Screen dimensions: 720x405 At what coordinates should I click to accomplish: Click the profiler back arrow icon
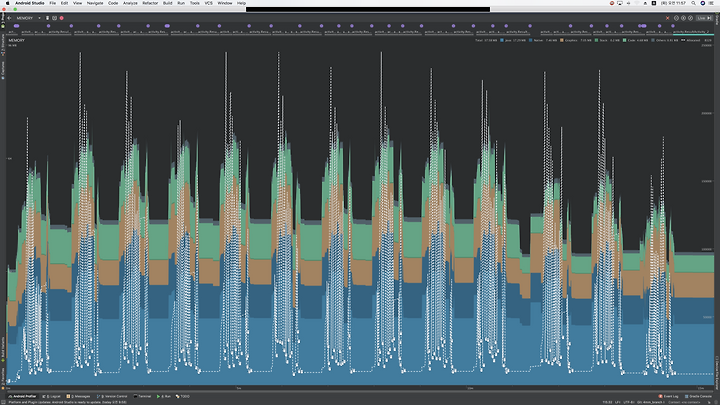[x=10, y=18]
